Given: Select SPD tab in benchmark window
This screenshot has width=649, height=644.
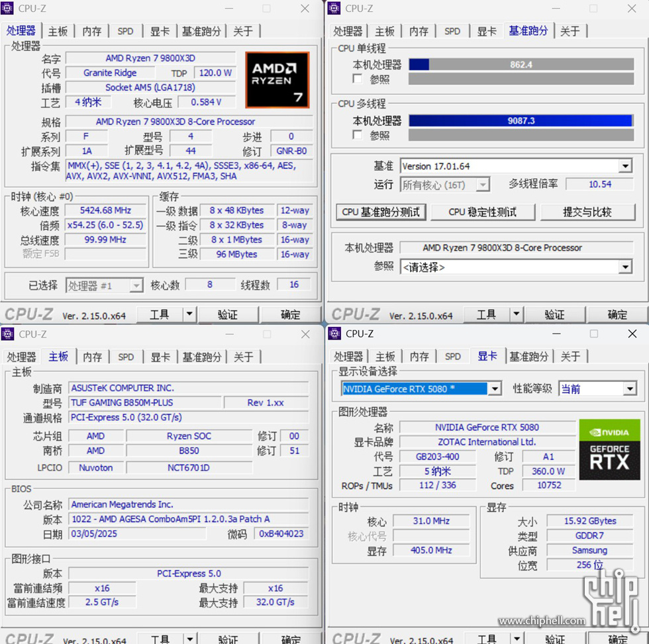Looking at the screenshot, I should point(452,31).
